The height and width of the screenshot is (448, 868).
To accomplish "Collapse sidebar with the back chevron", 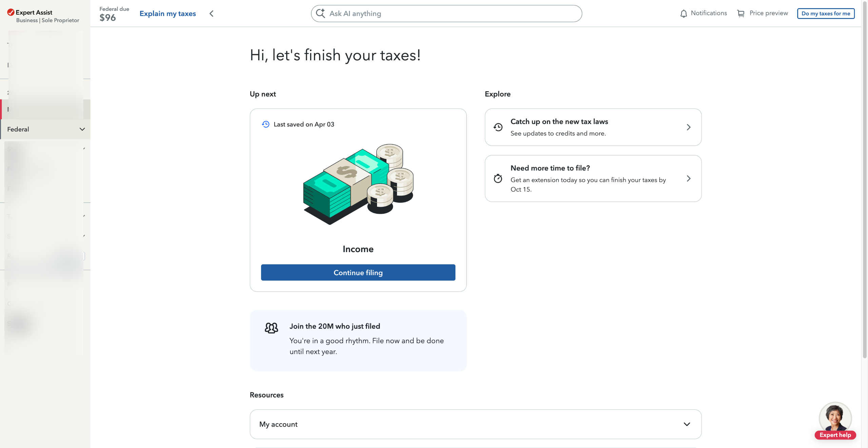I will coord(212,14).
